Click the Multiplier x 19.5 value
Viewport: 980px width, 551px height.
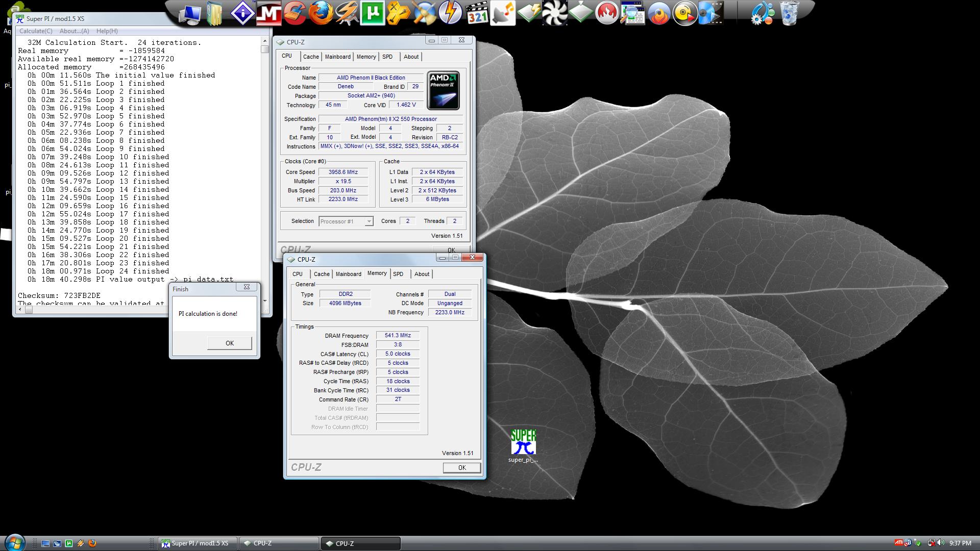click(343, 182)
